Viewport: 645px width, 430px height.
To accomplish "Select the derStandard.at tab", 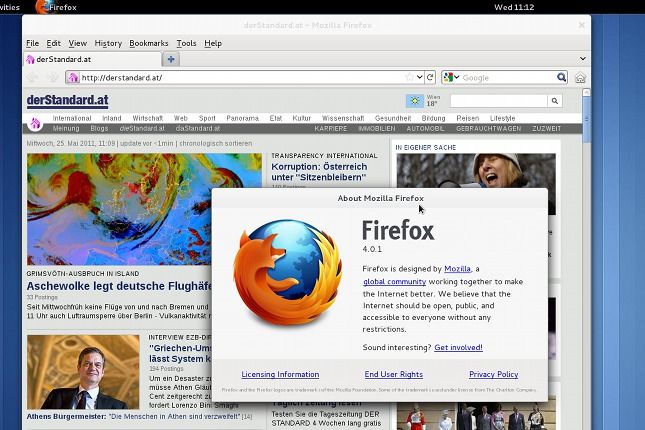I will click(93, 59).
